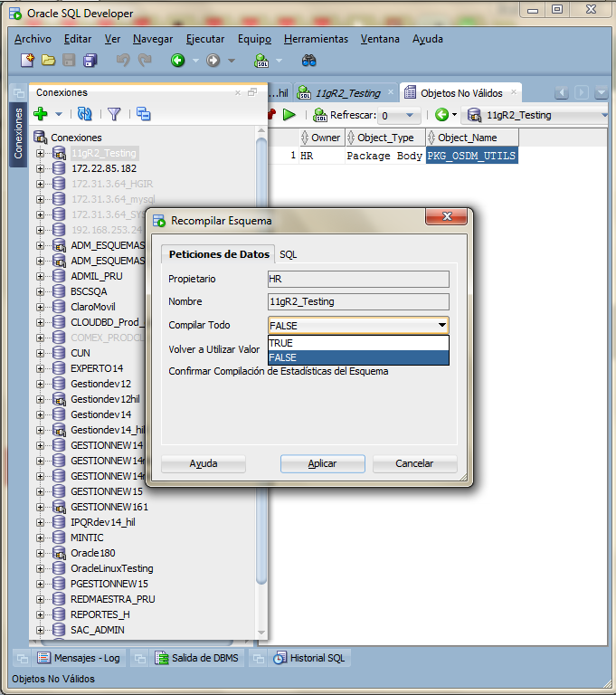The width and height of the screenshot is (616, 695).
Task: Click green back arrow in report toolbar
Action: click(x=441, y=115)
